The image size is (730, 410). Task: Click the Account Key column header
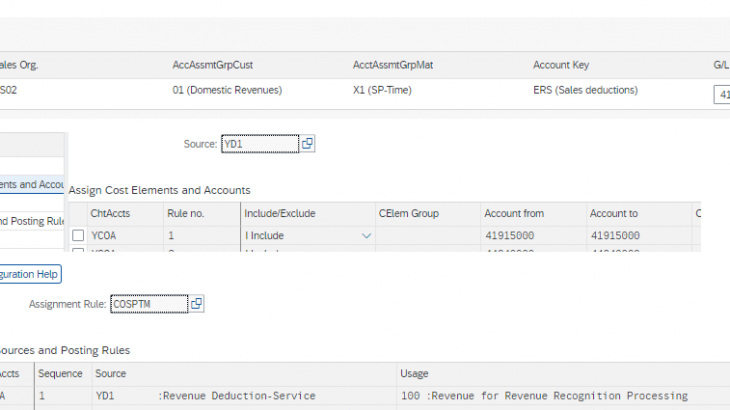click(561, 65)
